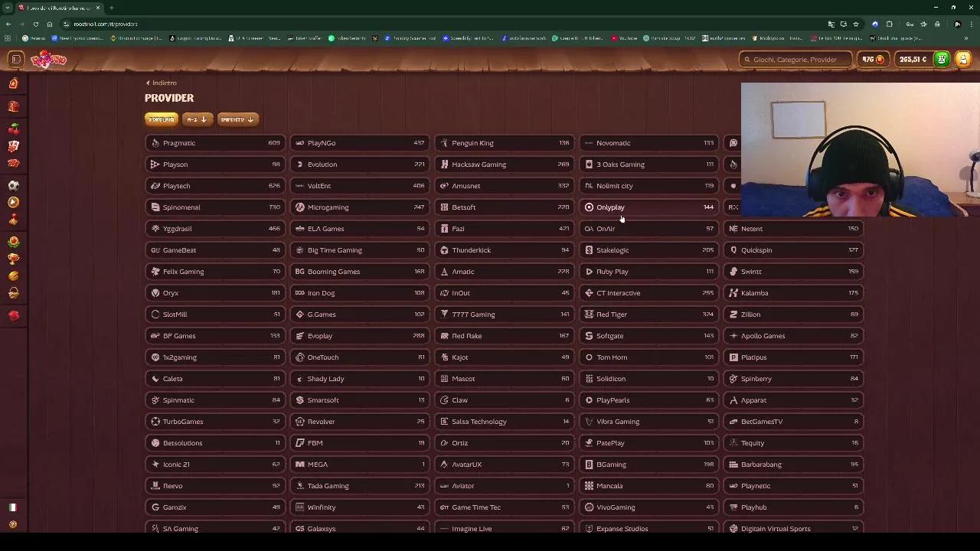Sort providers by Importo
980x551 pixels.
tap(237, 119)
